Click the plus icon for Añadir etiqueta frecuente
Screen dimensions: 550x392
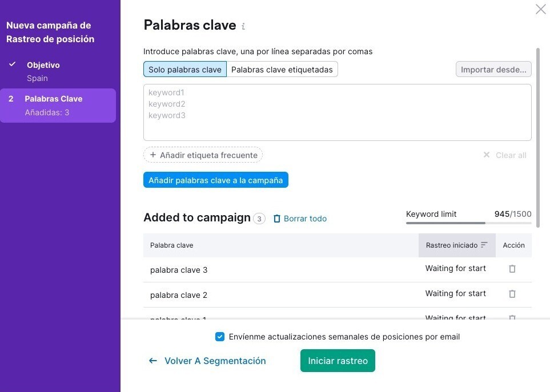point(153,155)
